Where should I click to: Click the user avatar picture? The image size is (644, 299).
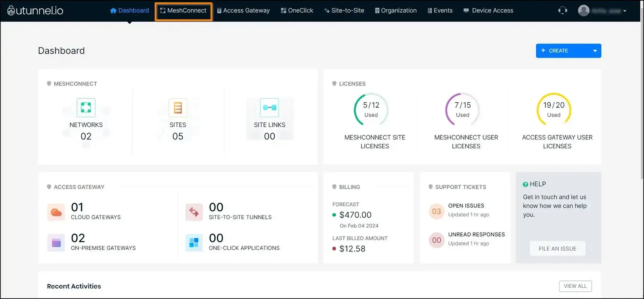[584, 10]
